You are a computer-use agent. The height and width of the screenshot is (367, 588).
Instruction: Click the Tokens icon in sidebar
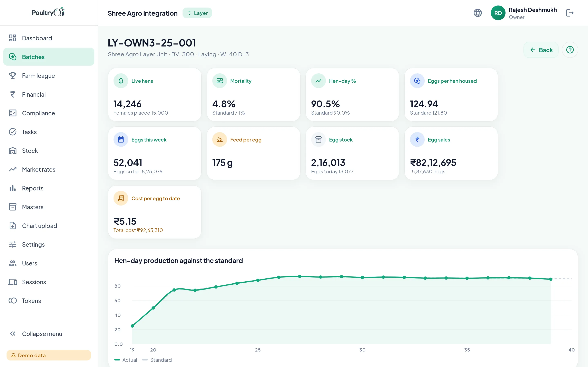13,301
